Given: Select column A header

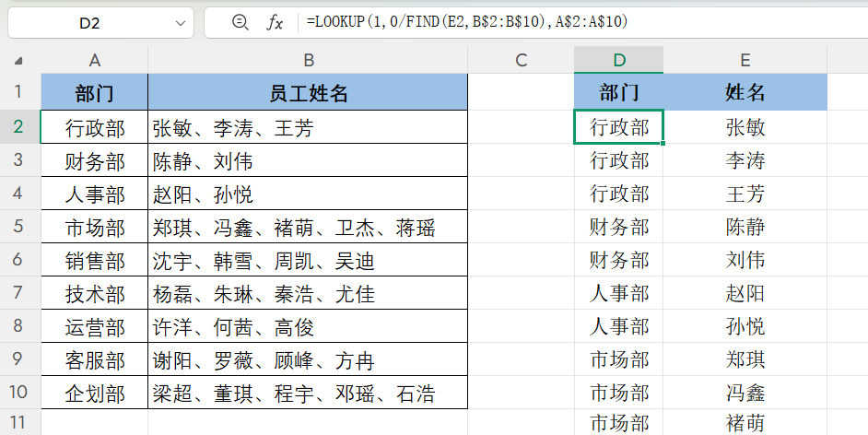Looking at the screenshot, I should coord(94,61).
